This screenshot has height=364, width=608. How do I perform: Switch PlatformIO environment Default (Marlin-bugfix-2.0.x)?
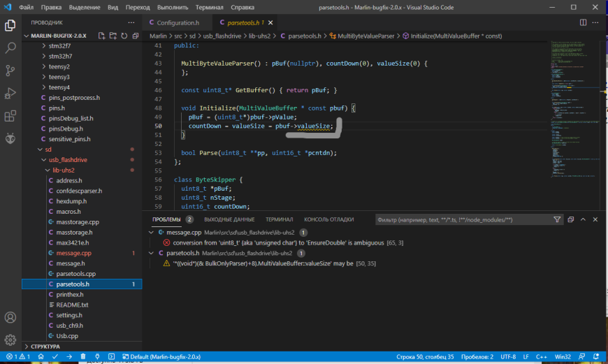(161, 356)
